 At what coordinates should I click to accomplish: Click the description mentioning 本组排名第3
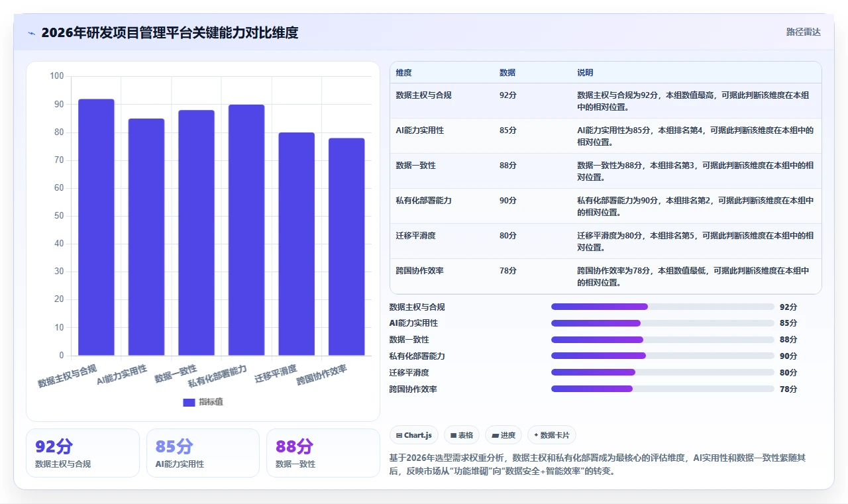tap(696, 172)
